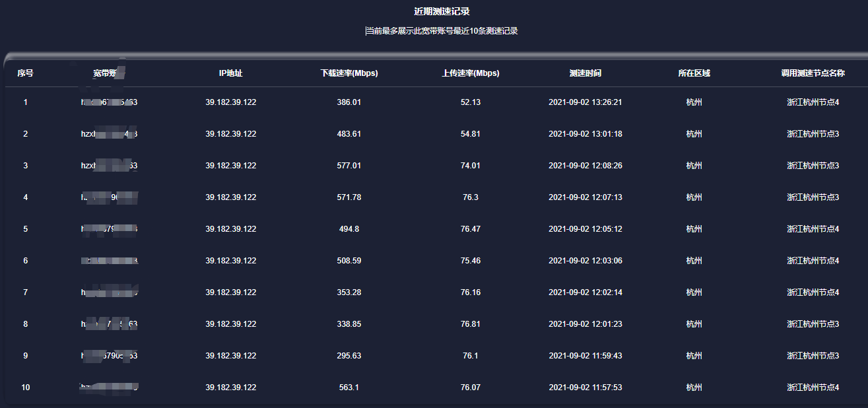868x408 pixels.
Task: Select test time 2021-09-02 12:02:14
Action: (585, 292)
